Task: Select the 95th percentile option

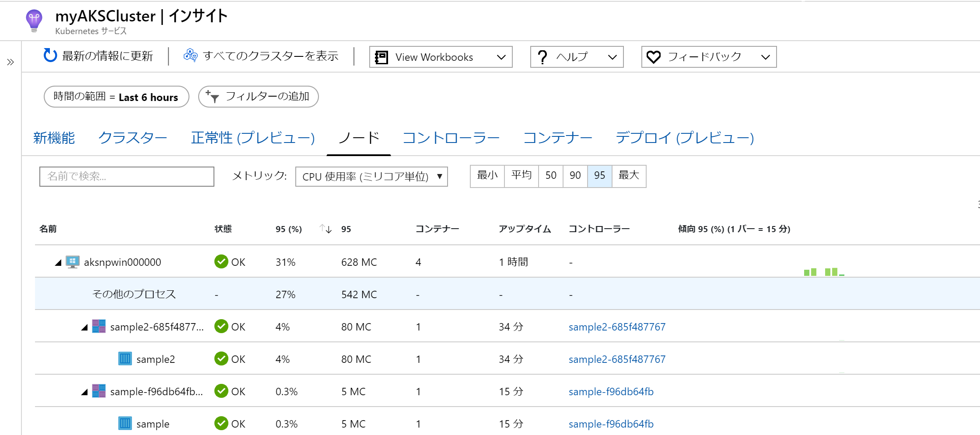Action: pos(600,176)
